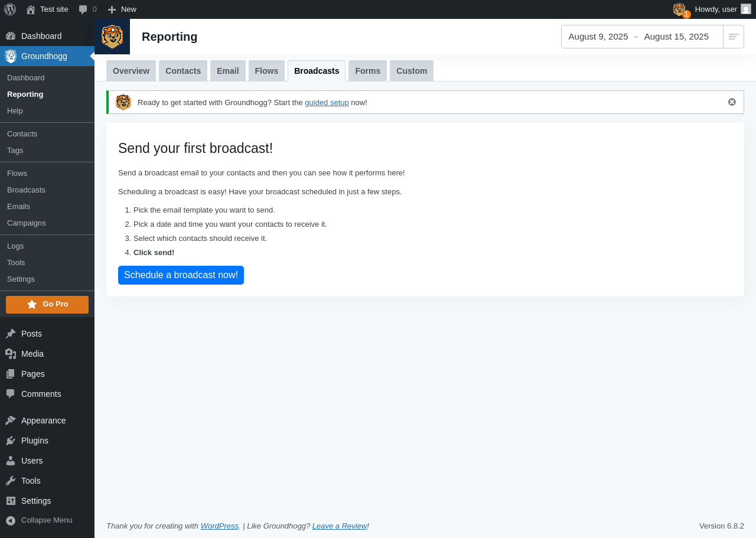The image size is (756, 538).
Task: Click the Version 6.8.2 text
Action: pyautogui.click(x=722, y=526)
